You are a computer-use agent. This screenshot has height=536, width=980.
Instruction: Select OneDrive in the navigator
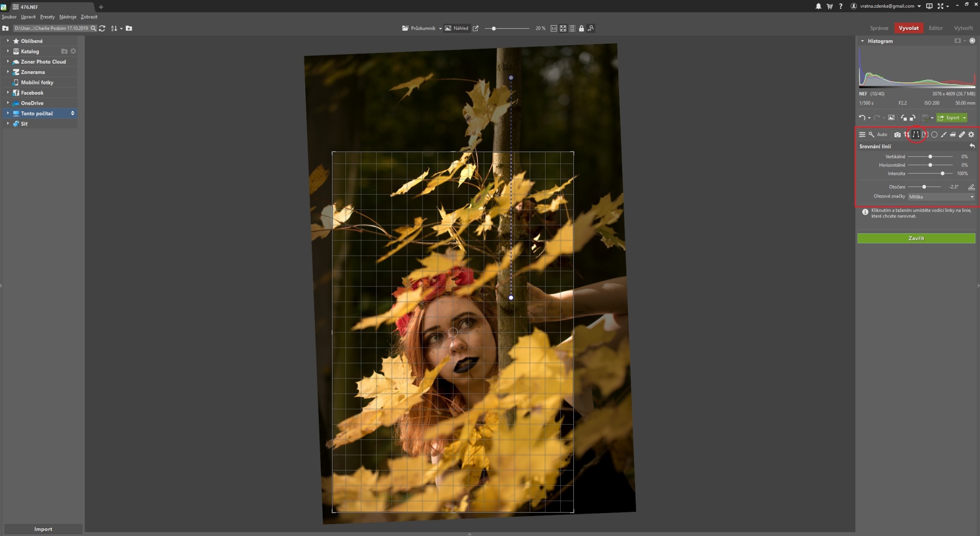click(32, 103)
